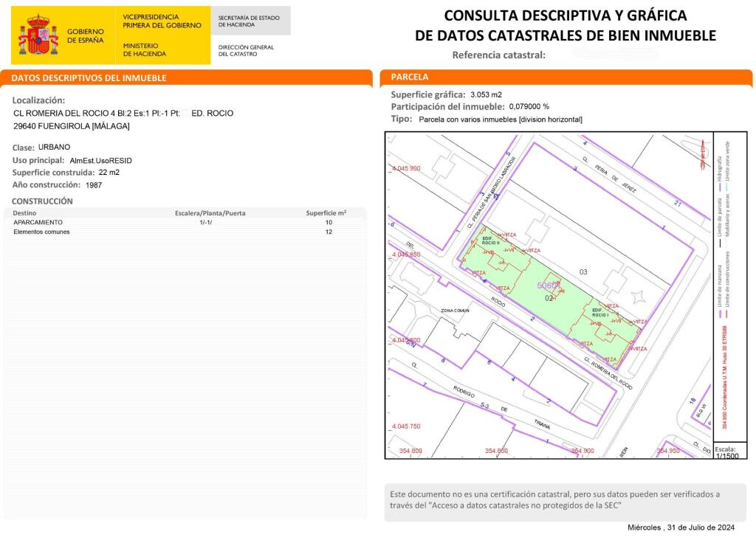This screenshot has width=756, height=540.
Task: Click the 'Uso principal:' label
Action: (x=38, y=160)
